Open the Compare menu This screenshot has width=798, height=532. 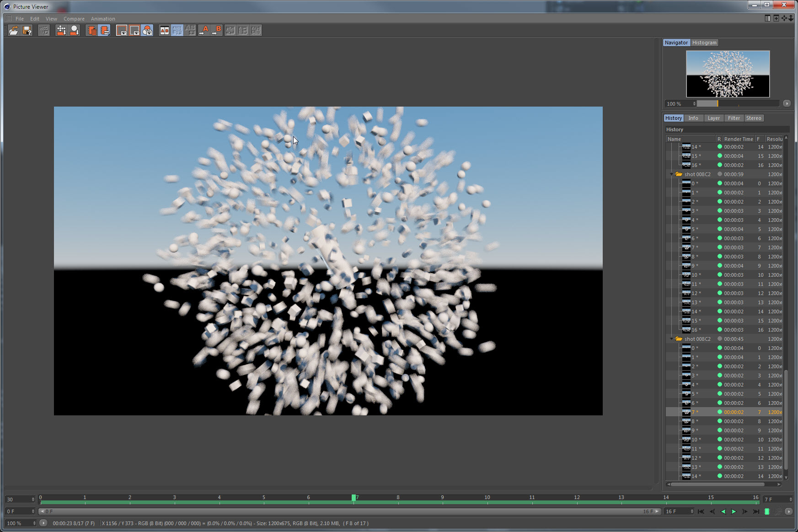tap(74, 19)
